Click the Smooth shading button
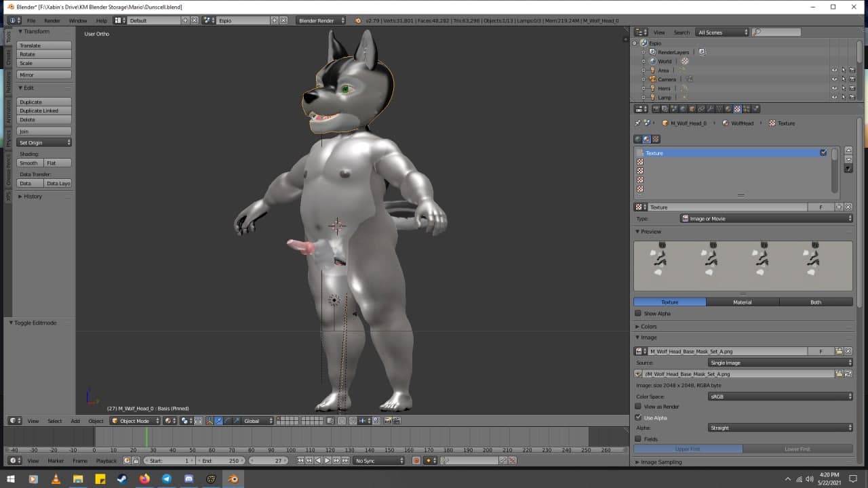Screen dimensions: 868x488 click(x=30, y=163)
